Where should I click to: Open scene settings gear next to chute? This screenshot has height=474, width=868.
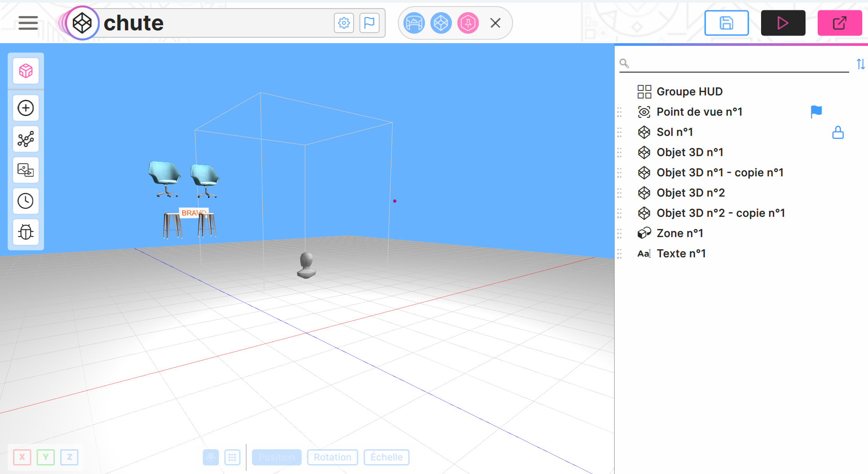pyautogui.click(x=344, y=23)
